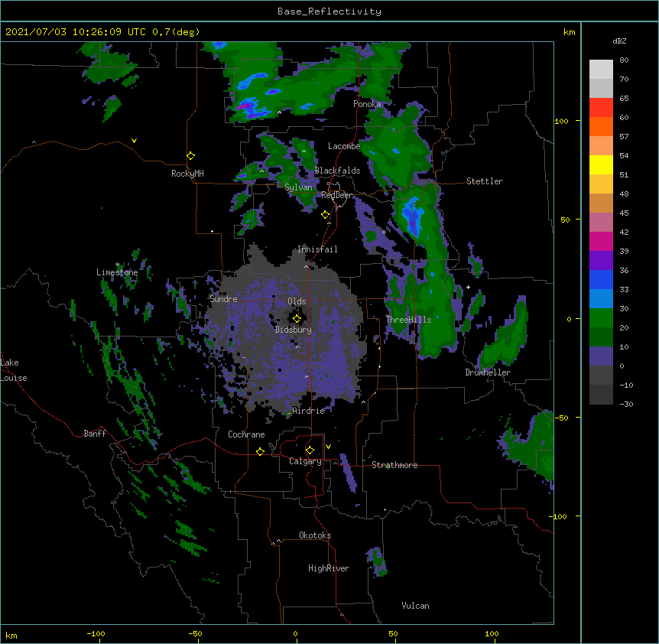Click the -100 tick on vertical axis
Viewport: 659px width, 644px height.
(x=559, y=516)
